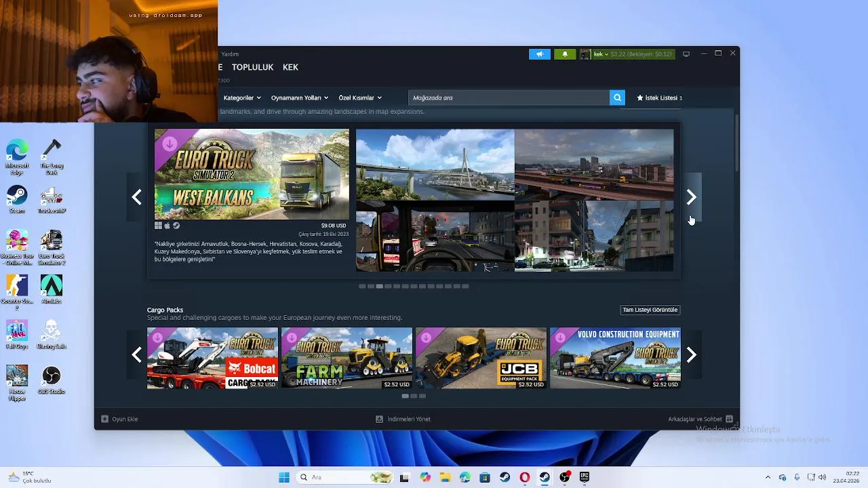The height and width of the screenshot is (488, 868).
Task: Open the TOPLULUK tab
Action: pyautogui.click(x=252, y=67)
